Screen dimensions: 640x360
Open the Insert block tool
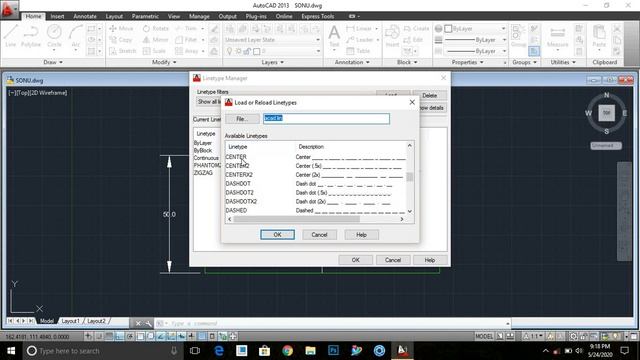[x=392, y=36]
